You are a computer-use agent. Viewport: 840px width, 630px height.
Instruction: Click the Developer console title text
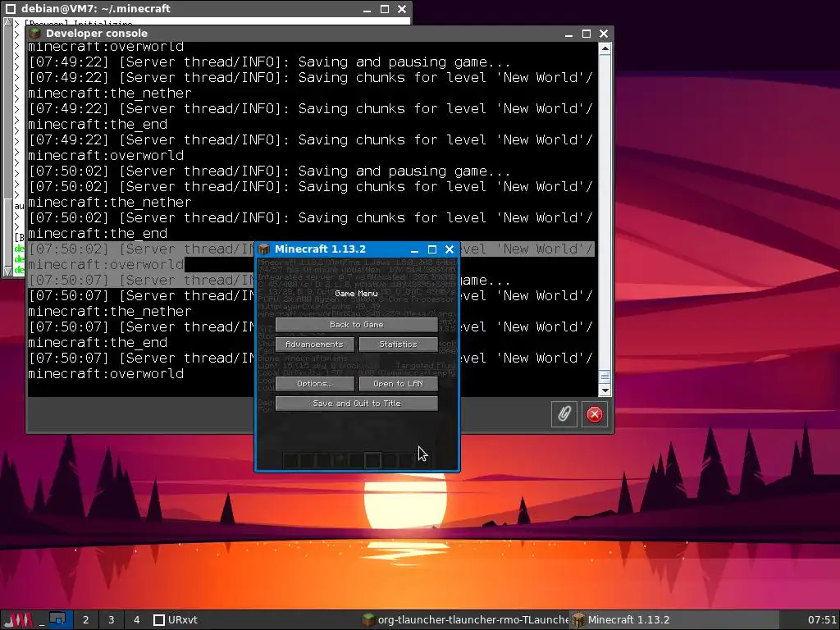(x=97, y=33)
